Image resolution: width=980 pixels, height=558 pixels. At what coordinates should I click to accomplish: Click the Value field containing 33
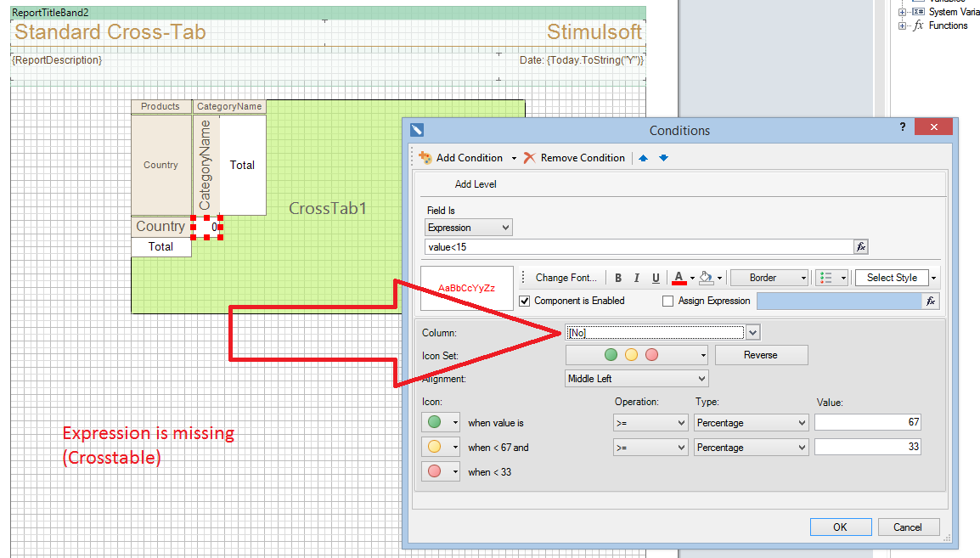[x=868, y=447]
